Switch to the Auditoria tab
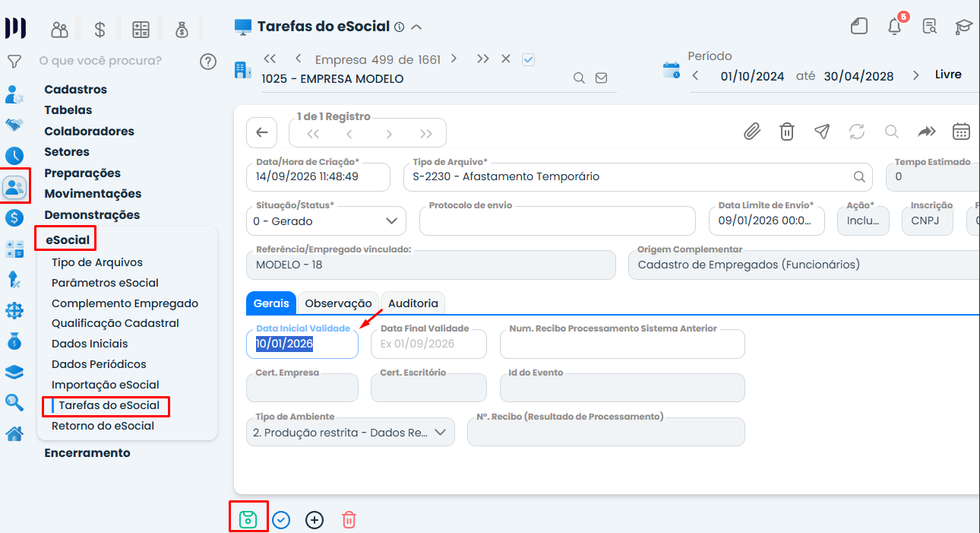Screen dimensions: 980x533 pyautogui.click(x=413, y=303)
